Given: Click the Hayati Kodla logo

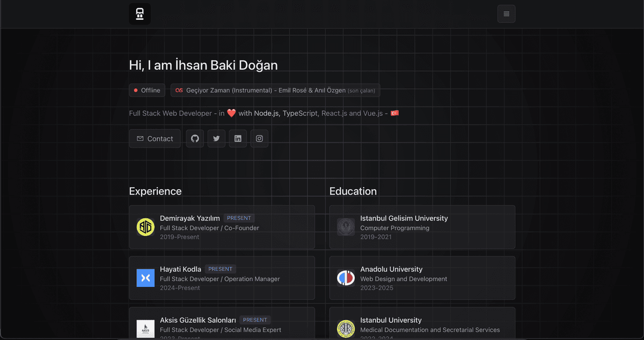Looking at the screenshot, I should tap(145, 278).
